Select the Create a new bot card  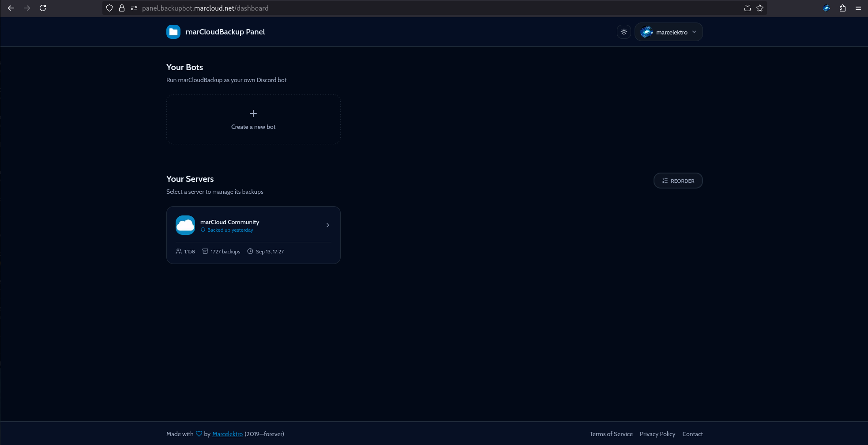coord(253,119)
